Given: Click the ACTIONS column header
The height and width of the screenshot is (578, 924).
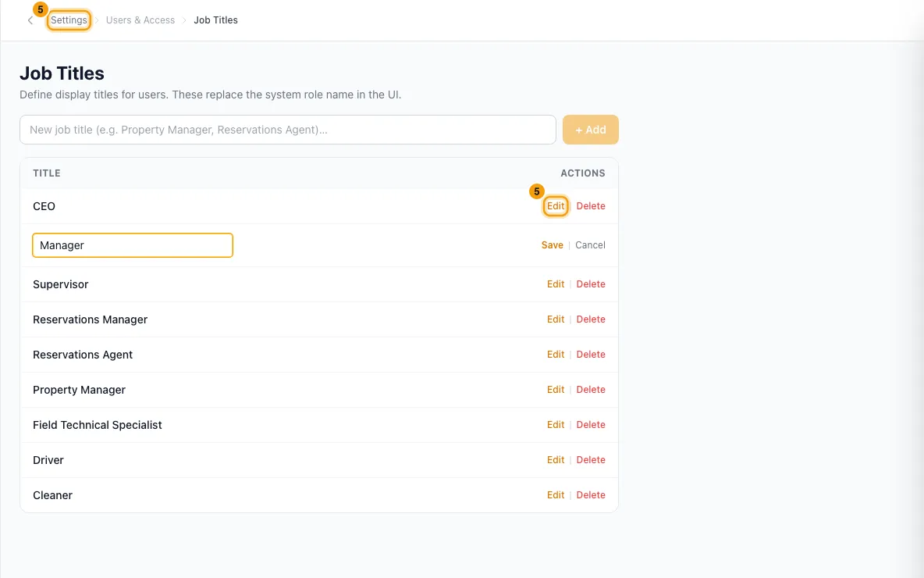Looking at the screenshot, I should tap(583, 173).
